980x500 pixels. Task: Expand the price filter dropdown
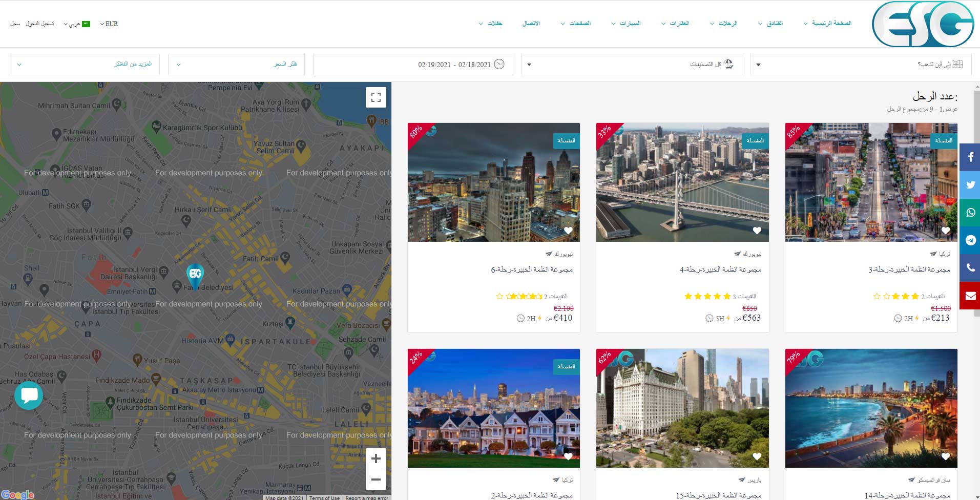[236, 65]
